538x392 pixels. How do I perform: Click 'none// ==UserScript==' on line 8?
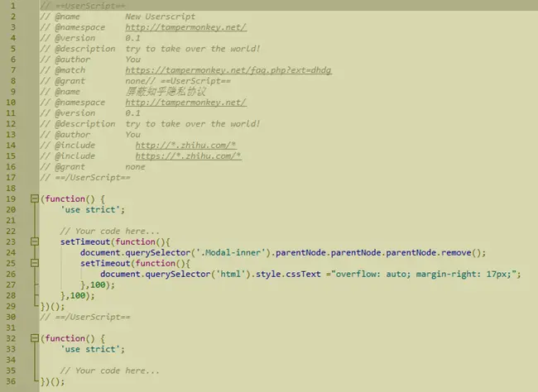pos(178,81)
